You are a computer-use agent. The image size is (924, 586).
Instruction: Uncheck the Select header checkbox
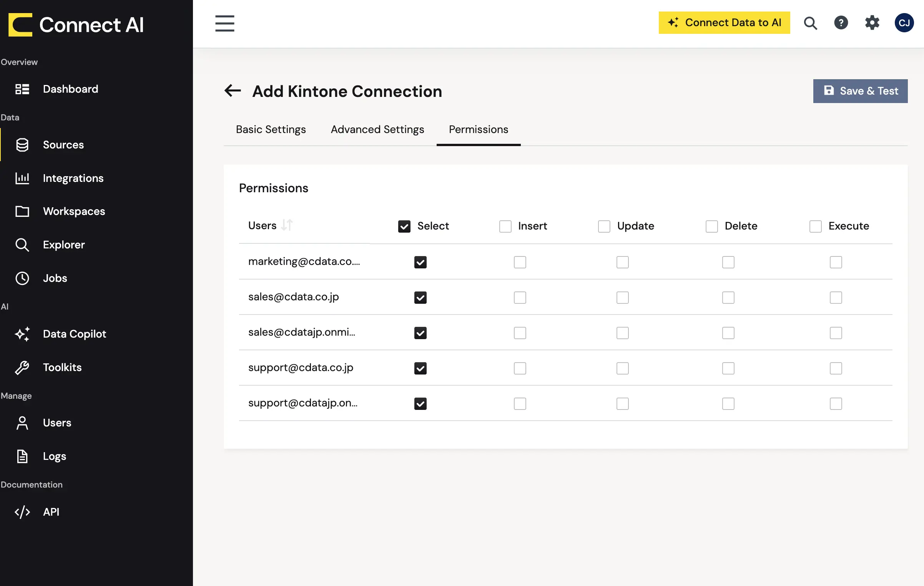click(x=404, y=226)
